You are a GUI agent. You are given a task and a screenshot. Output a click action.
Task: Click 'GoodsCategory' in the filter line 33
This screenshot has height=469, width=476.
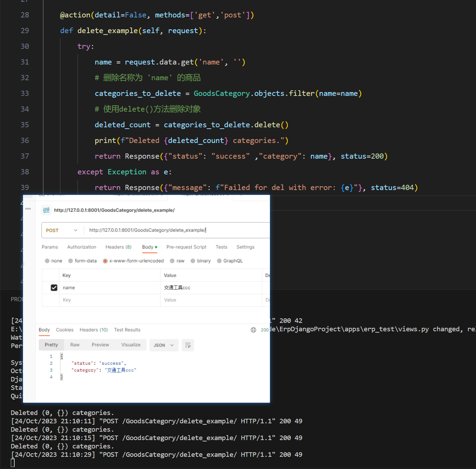[x=222, y=93]
